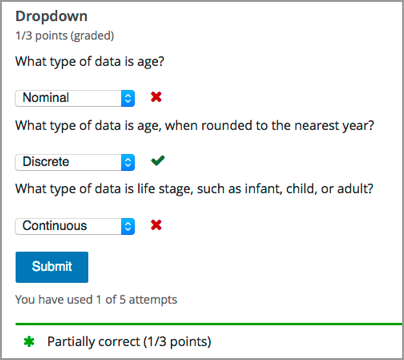Click the green divider line above the feedback
404x360 pixels.
coord(209,324)
